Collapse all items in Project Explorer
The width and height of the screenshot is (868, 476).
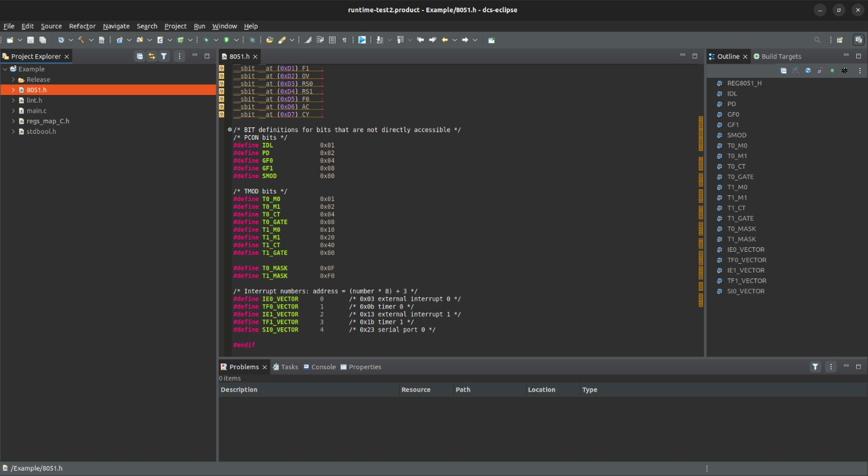[140, 56]
